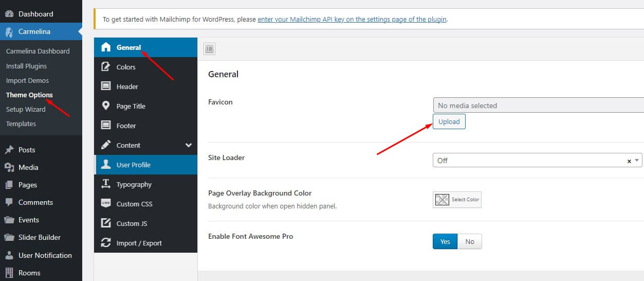
Task: Open the Mailchimp API key settings link
Action: (x=352, y=20)
